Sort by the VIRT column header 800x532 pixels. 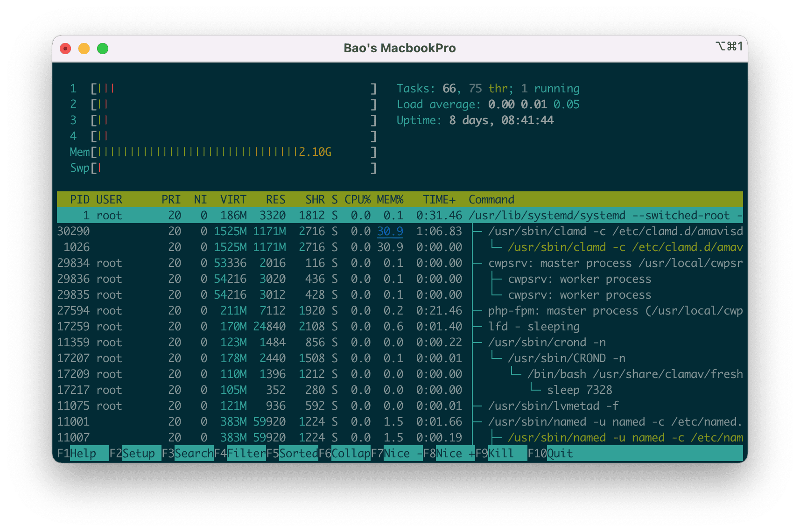[x=233, y=199]
